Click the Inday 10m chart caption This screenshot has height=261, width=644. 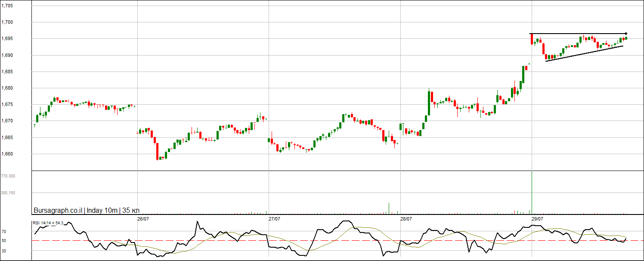pyautogui.click(x=102, y=211)
